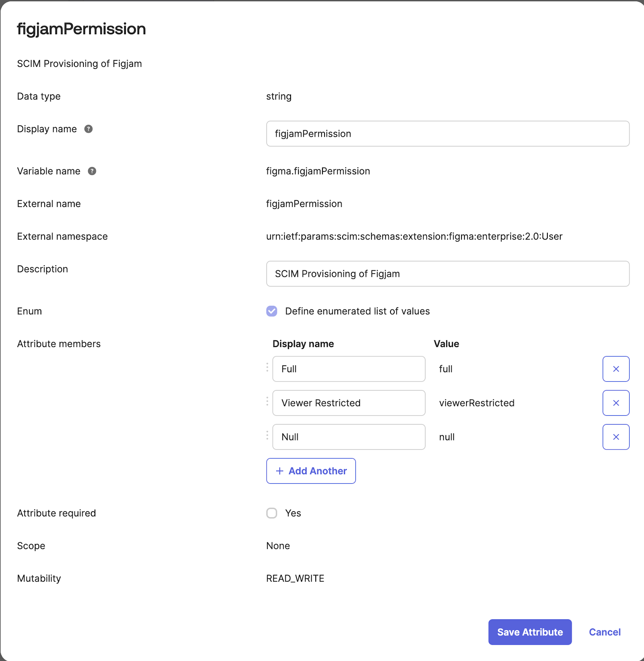Remove the Viewer Restricted enum value
Image resolution: width=644 pixels, height=661 pixels.
point(616,403)
